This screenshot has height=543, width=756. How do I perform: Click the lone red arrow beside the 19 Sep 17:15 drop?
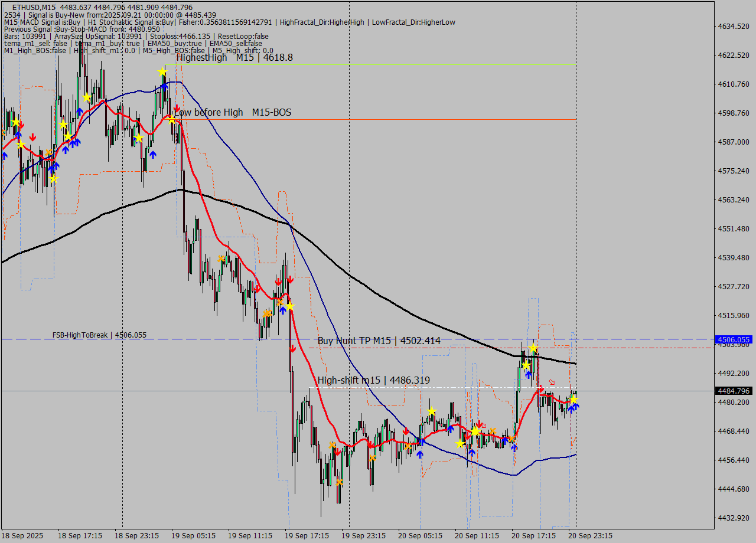(292, 349)
